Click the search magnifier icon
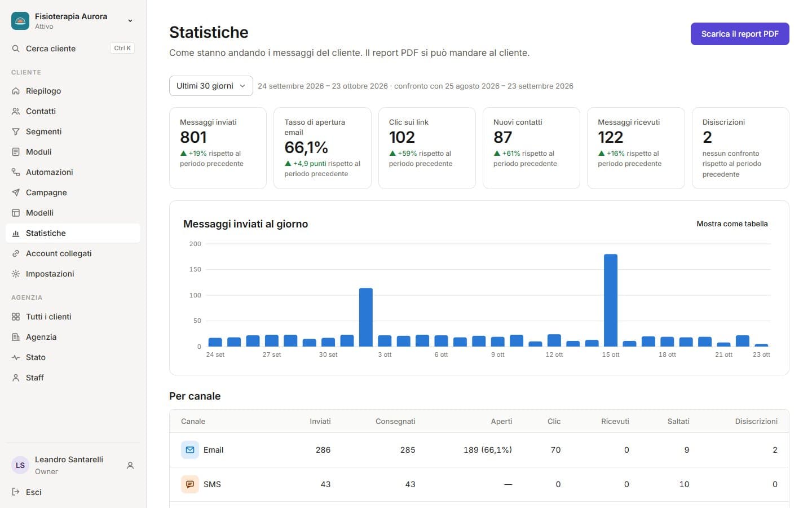 tap(16, 49)
